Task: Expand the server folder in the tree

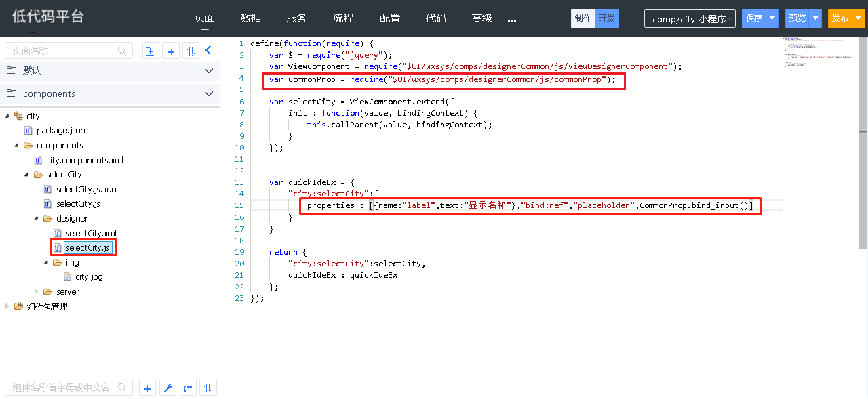Action: (x=37, y=292)
